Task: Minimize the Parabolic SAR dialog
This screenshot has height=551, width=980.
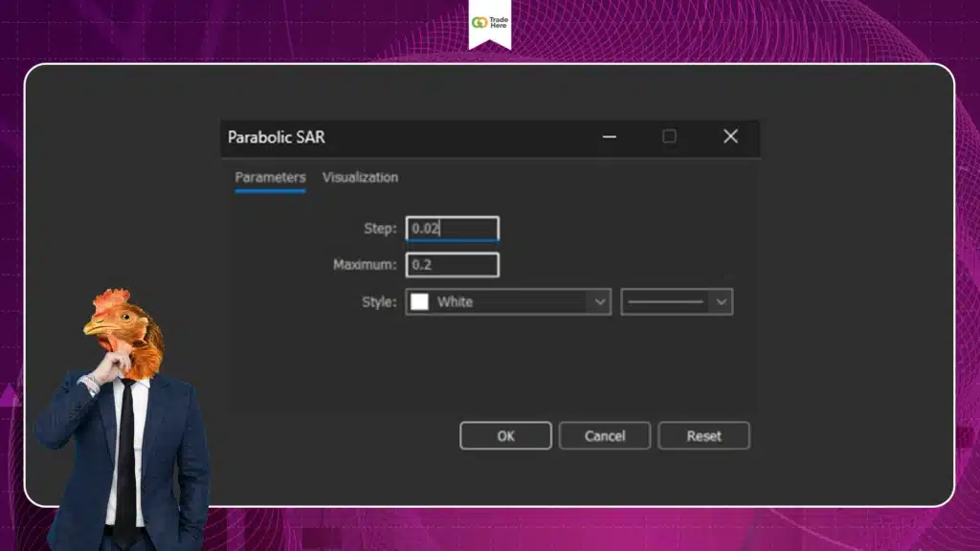Action: tap(609, 137)
